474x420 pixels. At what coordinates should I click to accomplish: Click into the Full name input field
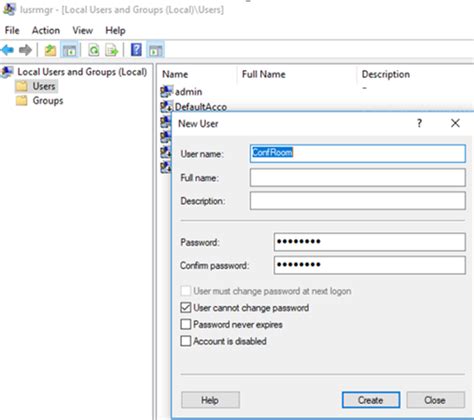tap(357, 177)
